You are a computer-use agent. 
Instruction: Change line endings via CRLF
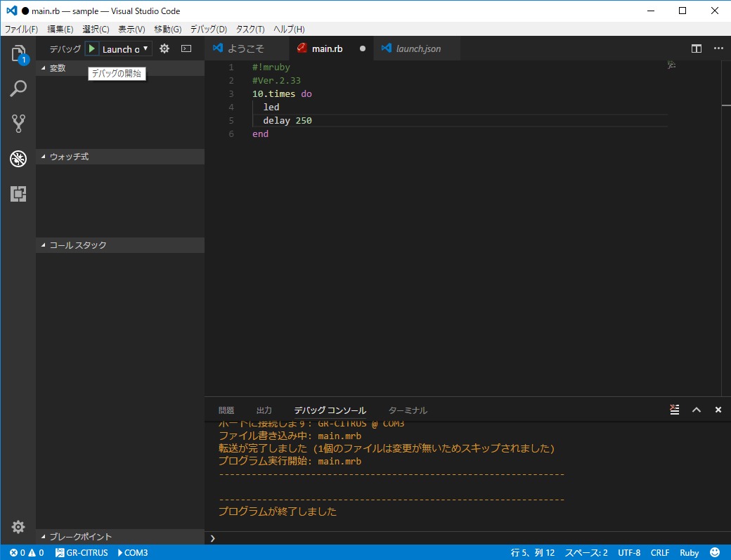(x=660, y=552)
